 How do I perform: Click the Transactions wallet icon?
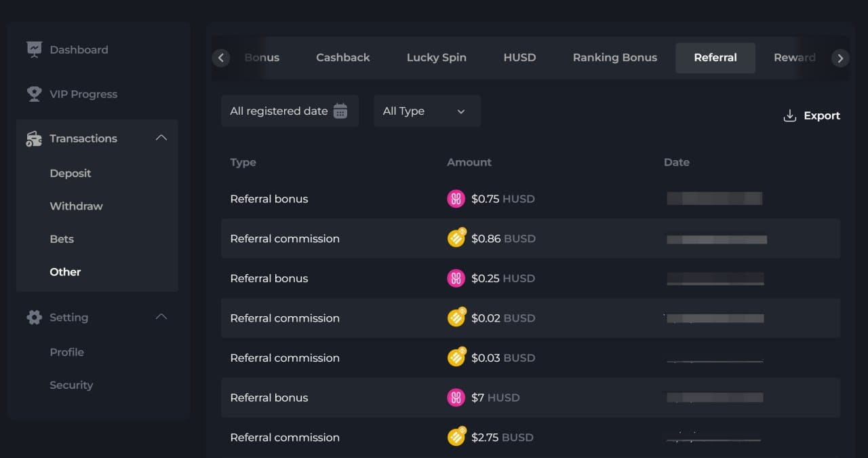pos(34,138)
